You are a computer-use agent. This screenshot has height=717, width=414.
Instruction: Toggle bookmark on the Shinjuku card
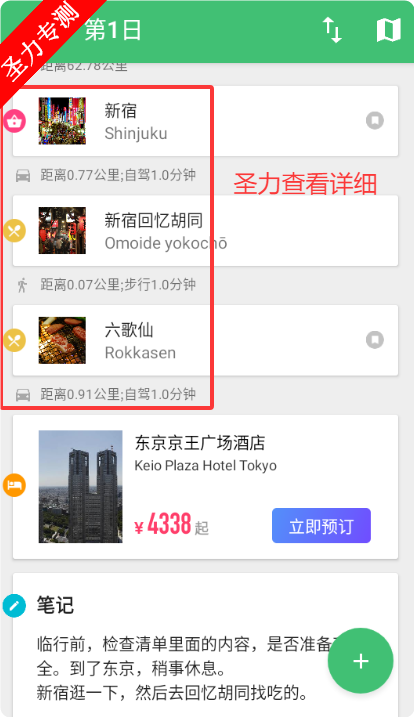coord(375,121)
